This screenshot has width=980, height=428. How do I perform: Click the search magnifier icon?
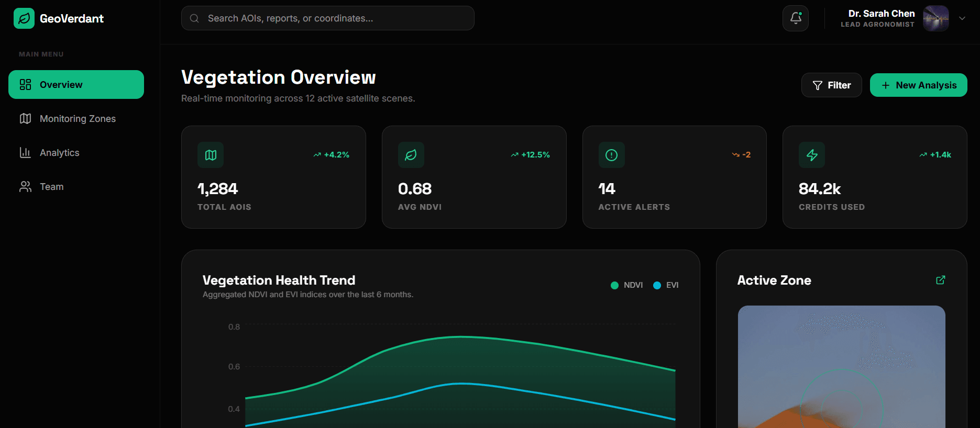[x=194, y=18]
